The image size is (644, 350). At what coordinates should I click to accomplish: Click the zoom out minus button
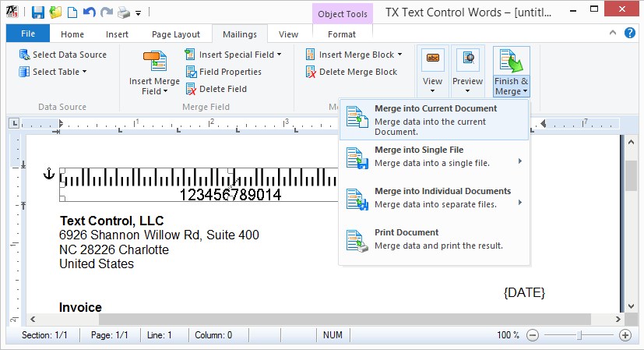coord(533,335)
